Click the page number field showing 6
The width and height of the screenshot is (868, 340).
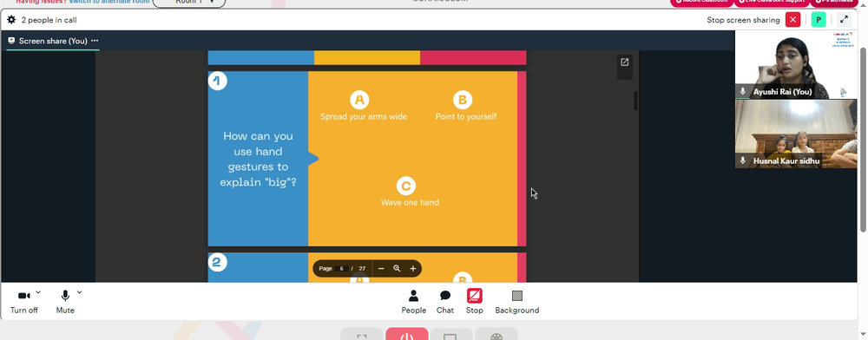pos(341,269)
